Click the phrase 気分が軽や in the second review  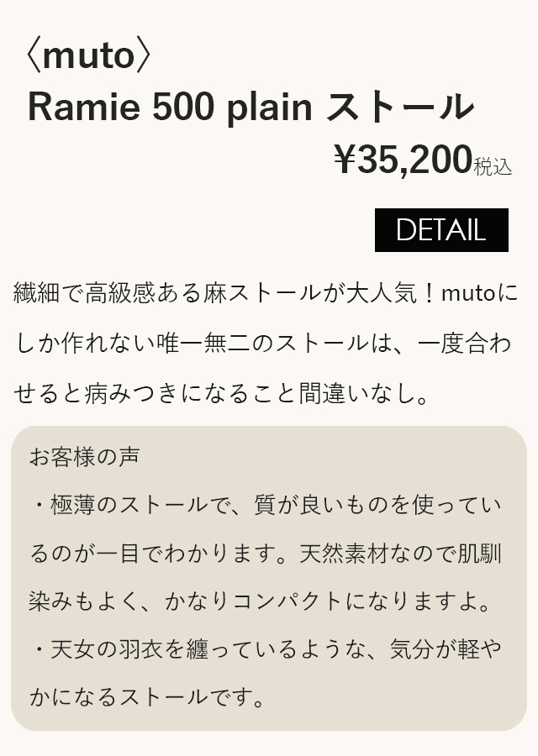446,649
